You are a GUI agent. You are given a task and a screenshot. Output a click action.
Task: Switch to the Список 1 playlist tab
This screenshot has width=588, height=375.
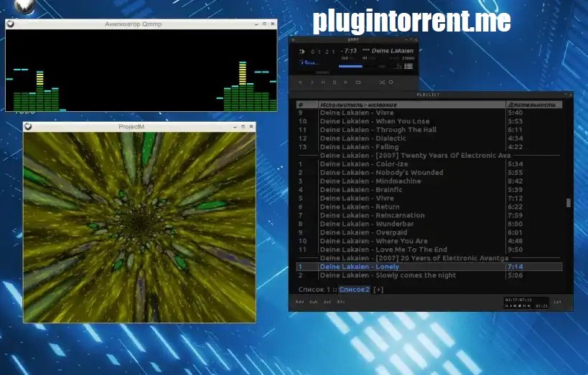click(x=314, y=290)
